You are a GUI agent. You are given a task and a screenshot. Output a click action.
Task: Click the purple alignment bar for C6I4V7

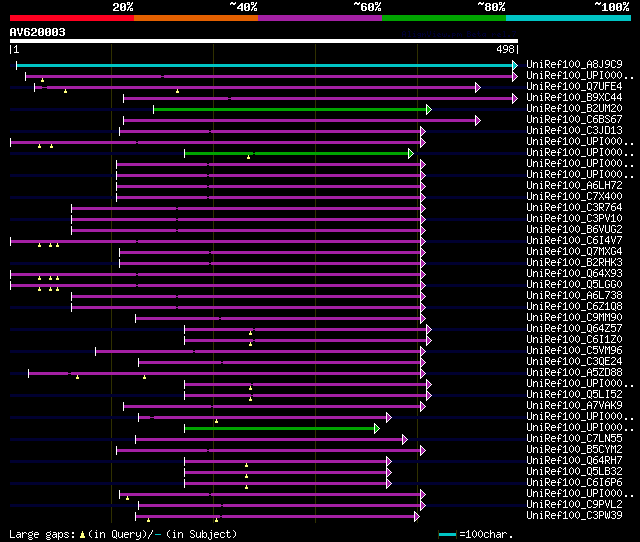(x=216, y=242)
